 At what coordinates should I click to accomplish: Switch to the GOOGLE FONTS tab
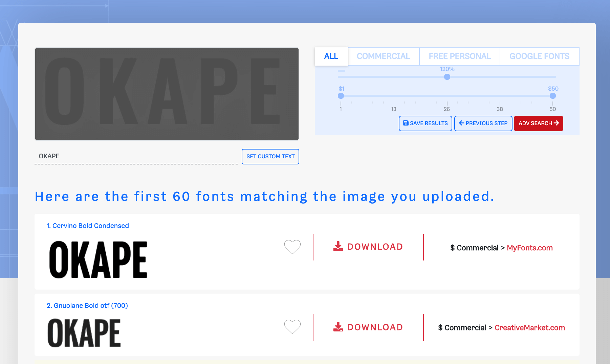[x=539, y=56]
